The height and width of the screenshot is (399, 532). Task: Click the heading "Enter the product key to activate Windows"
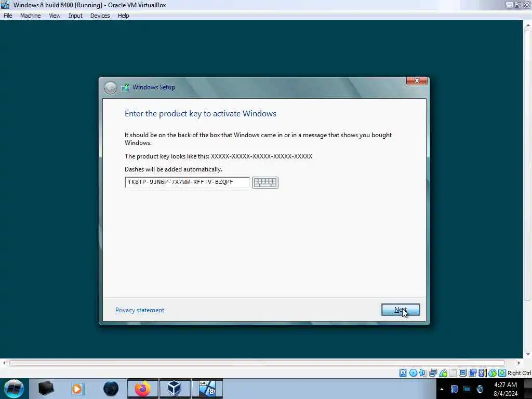(x=201, y=114)
